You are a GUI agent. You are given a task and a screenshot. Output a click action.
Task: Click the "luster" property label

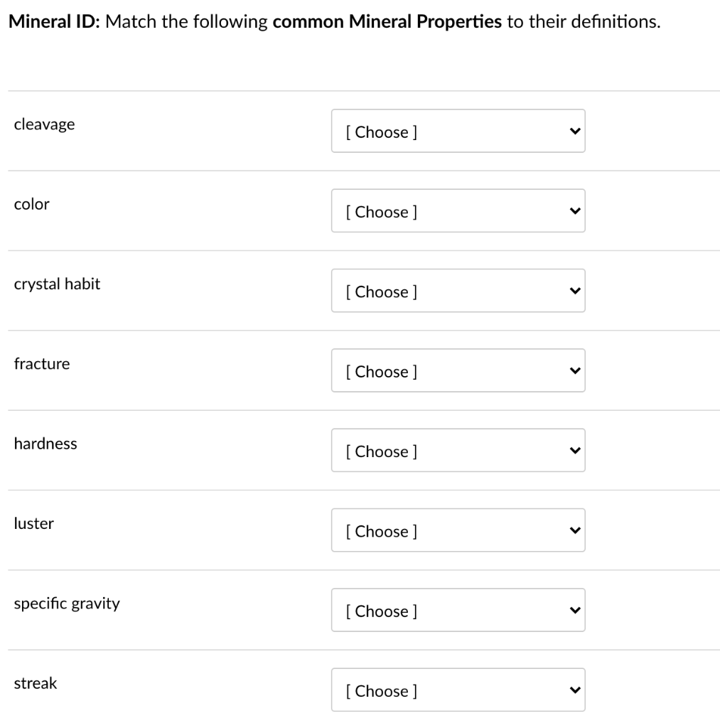click(x=34, y=524)
